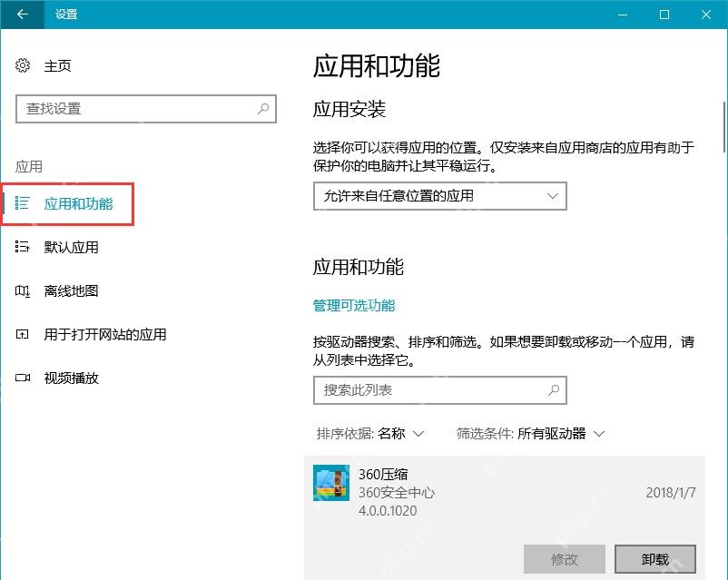
Task: Click the 管理可选功能 link
Action: point(354,305)
